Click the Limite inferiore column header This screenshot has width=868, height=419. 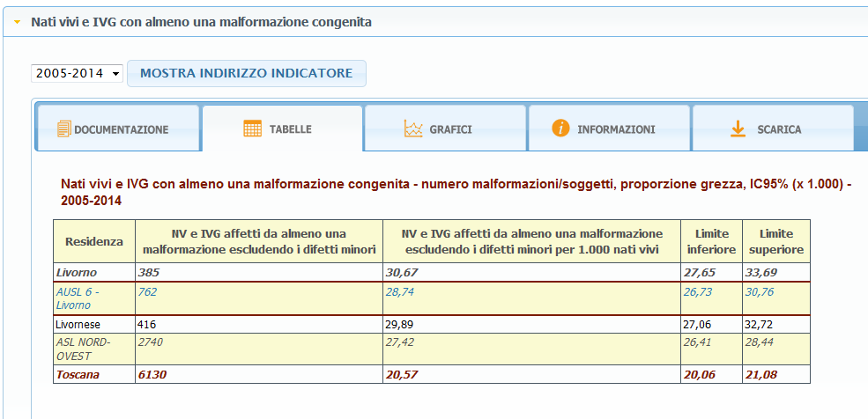coord(710,241)
